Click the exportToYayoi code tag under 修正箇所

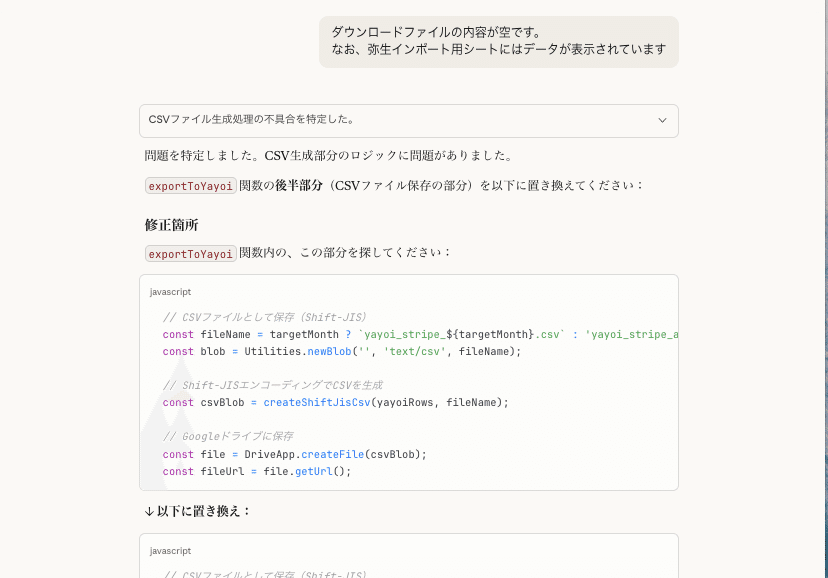click(x=191, y=253)
